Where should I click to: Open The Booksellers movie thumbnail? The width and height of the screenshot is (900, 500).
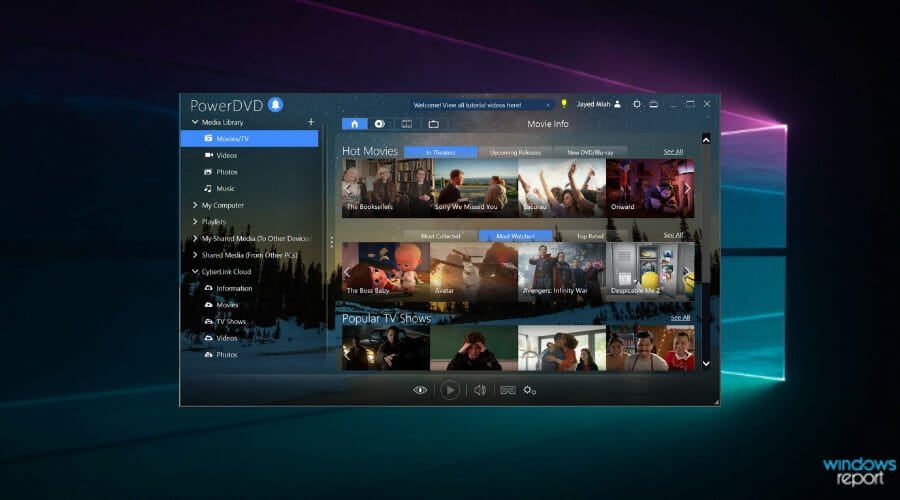(x=387, y=188)
